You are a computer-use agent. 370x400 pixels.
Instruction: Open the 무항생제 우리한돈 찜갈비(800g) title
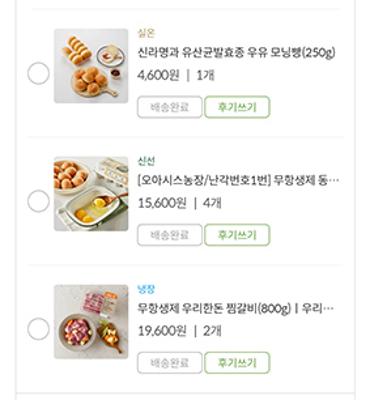point(236,308)
